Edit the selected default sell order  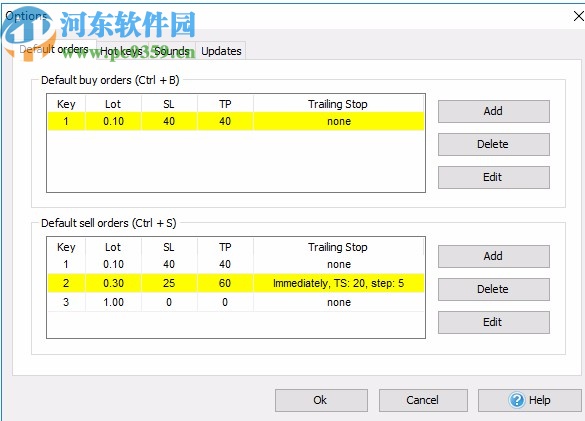(x=494, y=322)
